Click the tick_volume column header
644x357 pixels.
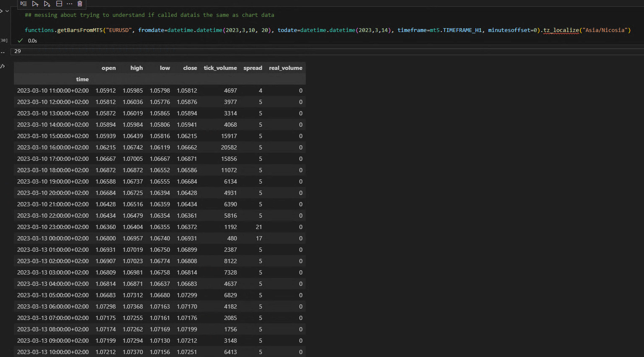point(220,68)
